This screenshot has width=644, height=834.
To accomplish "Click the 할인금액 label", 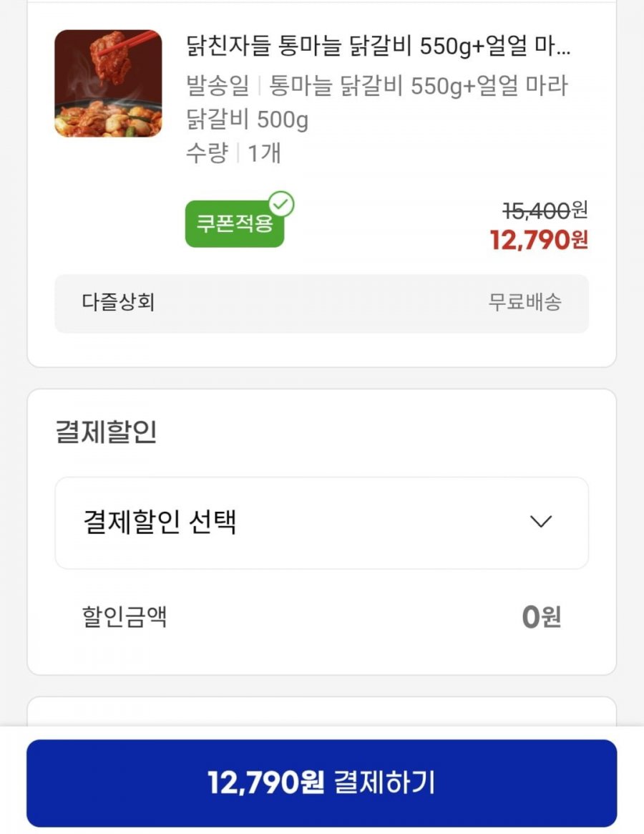I will 125,616.
